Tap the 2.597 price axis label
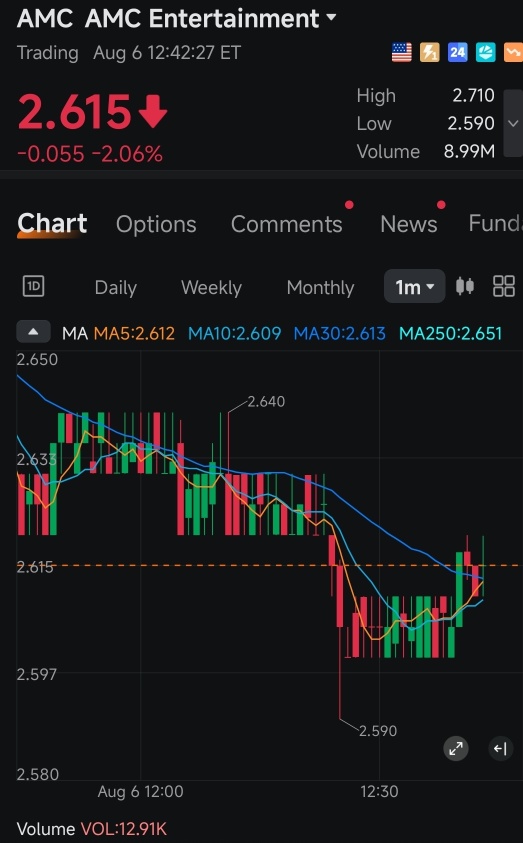 (37, 674)
